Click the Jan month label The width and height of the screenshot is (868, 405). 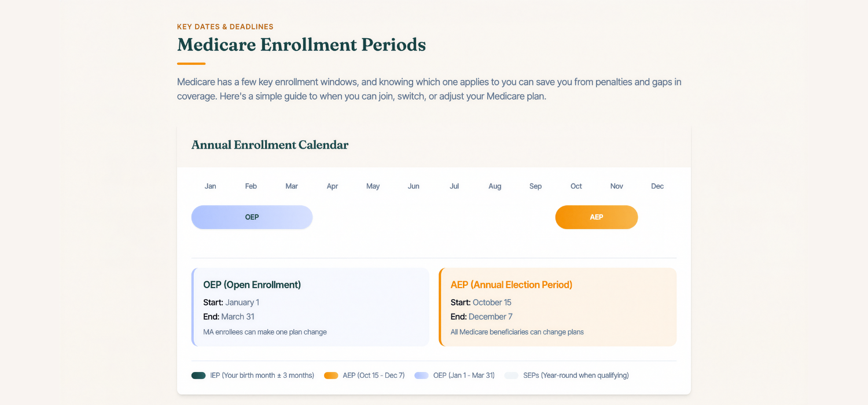click(211, 186)
